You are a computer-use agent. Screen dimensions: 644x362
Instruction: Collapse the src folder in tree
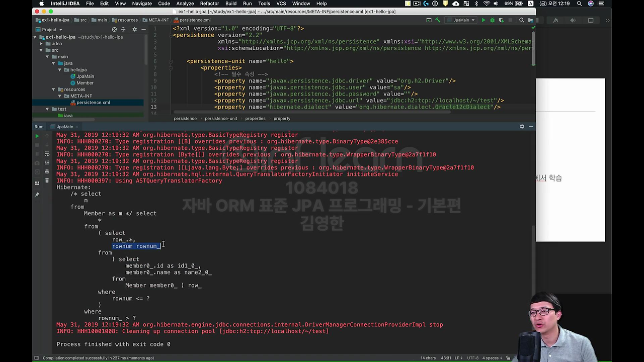click(x=41, y=50)
